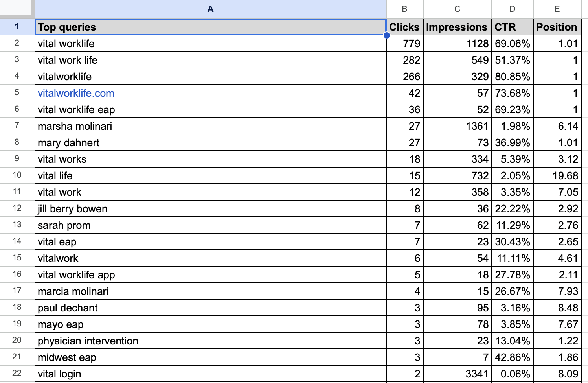Select the position value 2.92

click(x=557, y=209)
